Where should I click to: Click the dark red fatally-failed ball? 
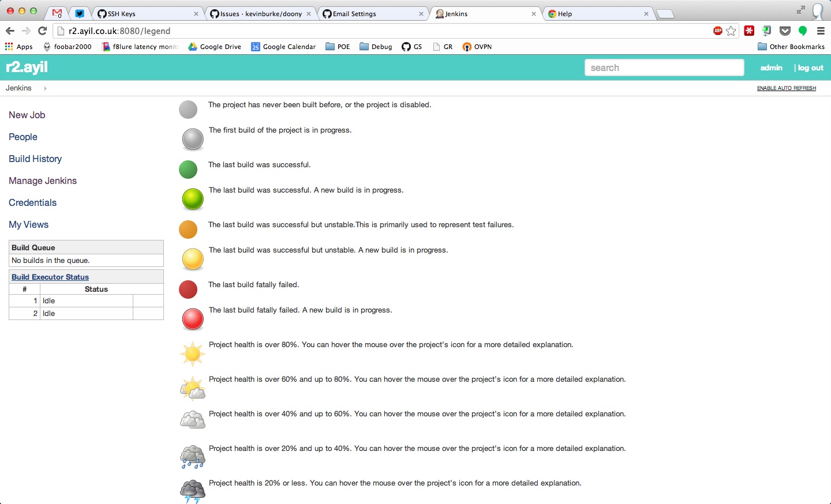[x=188, y=289]
